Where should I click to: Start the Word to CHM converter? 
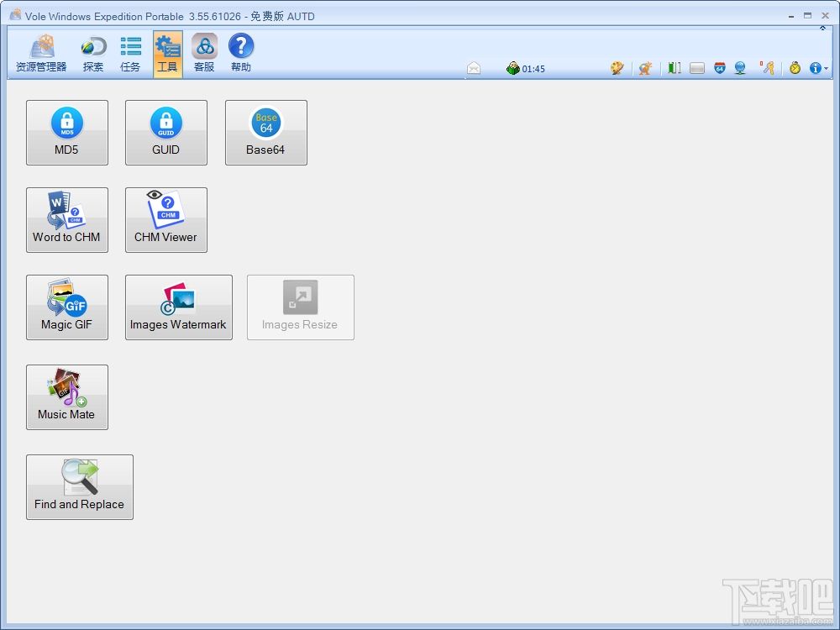point(67,219)
